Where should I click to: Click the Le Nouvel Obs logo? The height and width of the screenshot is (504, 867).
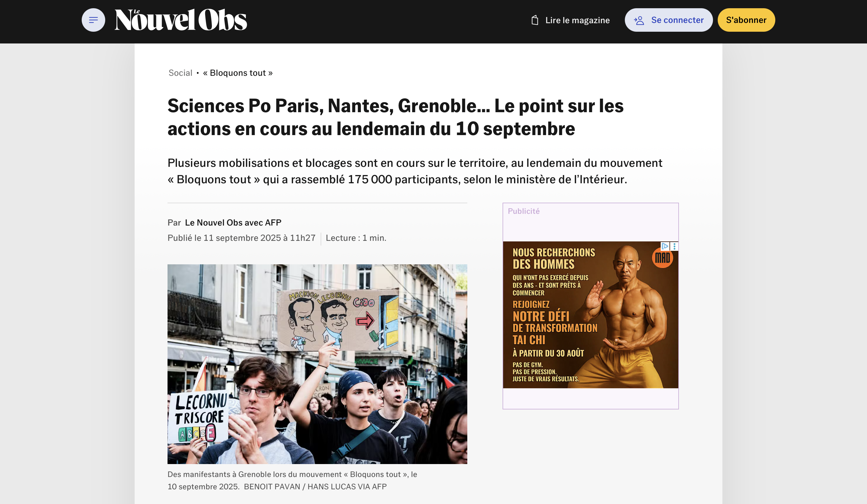(x=181, y=20)
